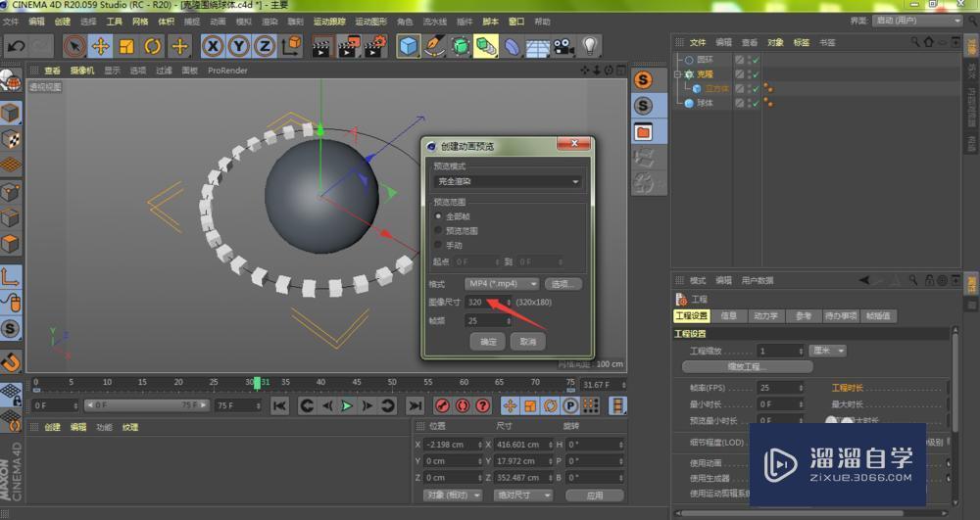Toggle X axis lock
The image size is (980, 520).
coord(213,46)
